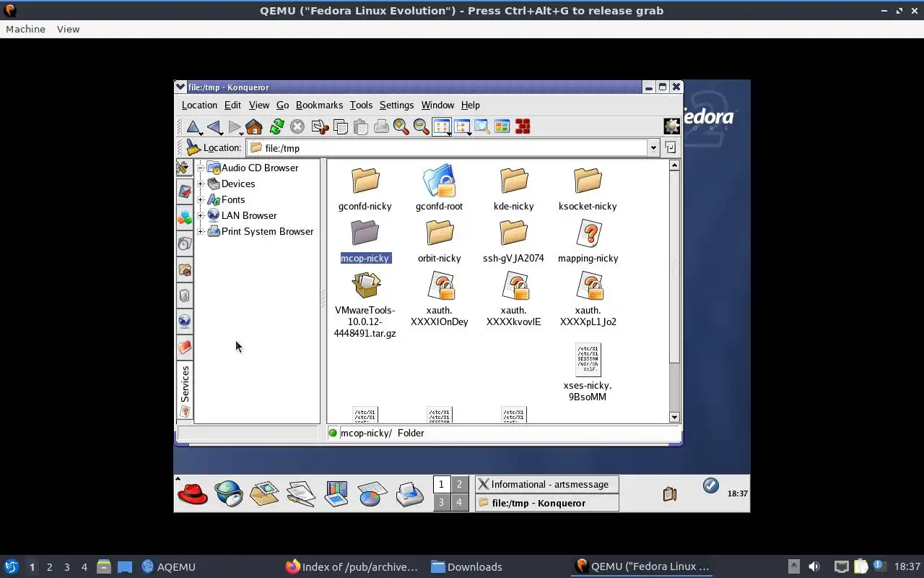The height and width of the screenshot is (578, 924).
Task: Click the Back arrow in Konqueror toolbar
Action: click(214, 127)
